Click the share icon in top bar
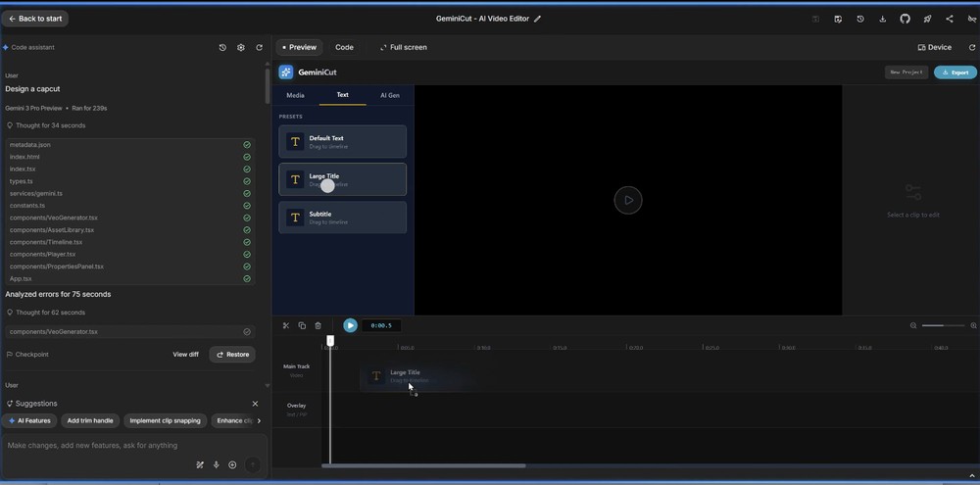 point(949,19)
